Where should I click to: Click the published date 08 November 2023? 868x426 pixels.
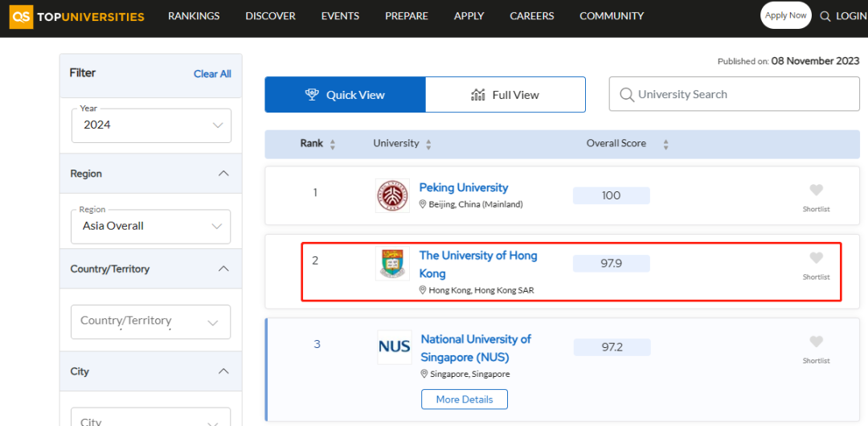pyautogui.click(x=816, y=61)
